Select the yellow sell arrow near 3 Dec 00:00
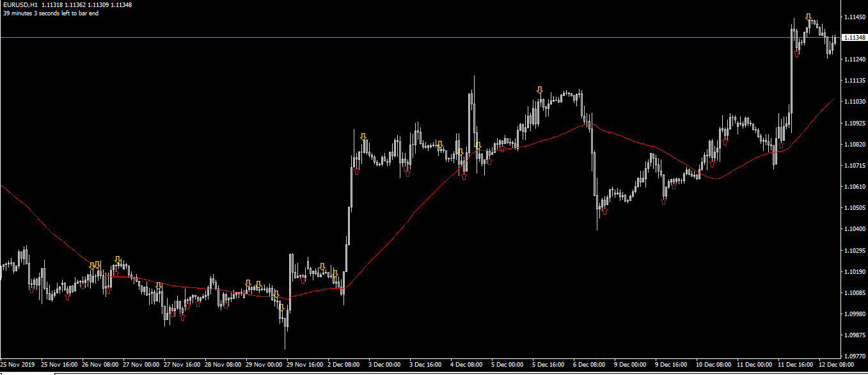This screenshot has width=868, height=375. [x=363, y=136]
